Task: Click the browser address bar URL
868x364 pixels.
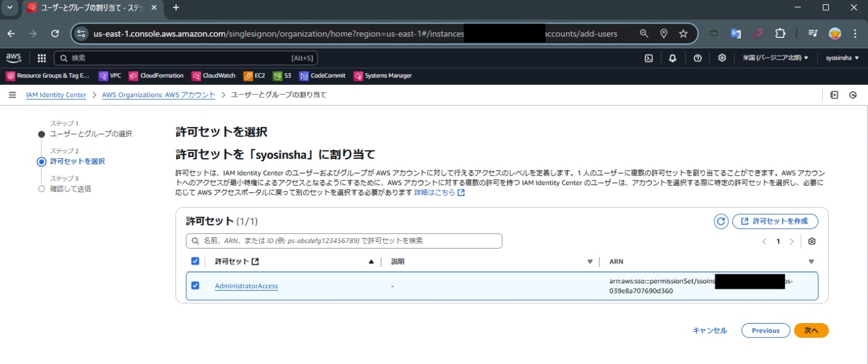Action: pos(355,33)
